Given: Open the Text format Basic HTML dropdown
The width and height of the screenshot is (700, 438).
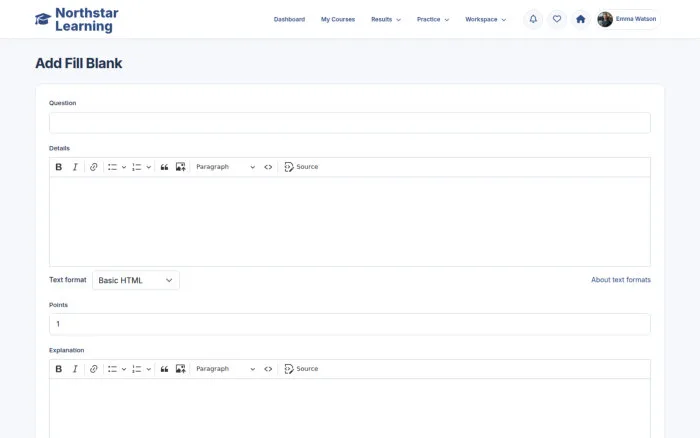Looking at the screenshot, I should tap(136, 280).
